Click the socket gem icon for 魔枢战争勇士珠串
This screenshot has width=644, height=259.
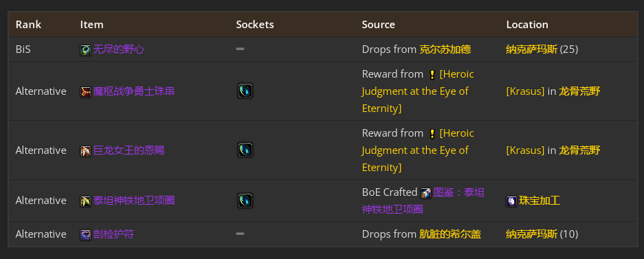click(245, 91)
